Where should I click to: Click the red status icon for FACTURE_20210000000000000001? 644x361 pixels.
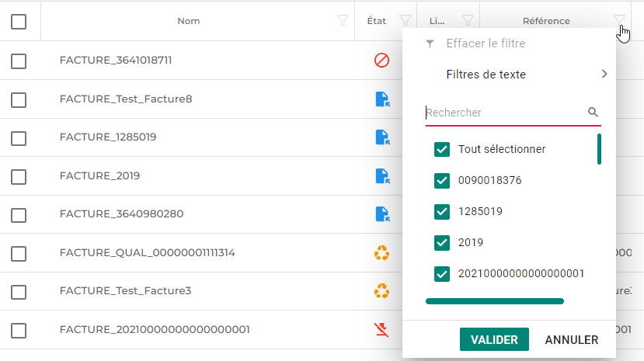tap(381, 330)
